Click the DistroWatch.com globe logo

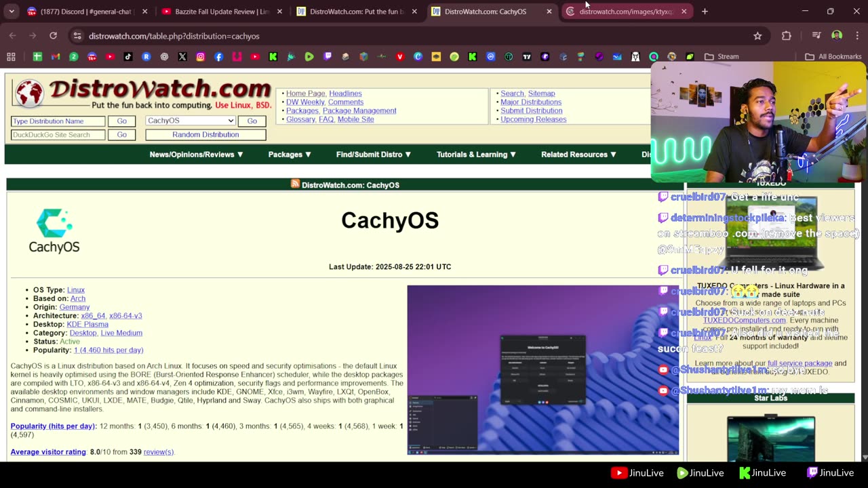coord(29,94)
